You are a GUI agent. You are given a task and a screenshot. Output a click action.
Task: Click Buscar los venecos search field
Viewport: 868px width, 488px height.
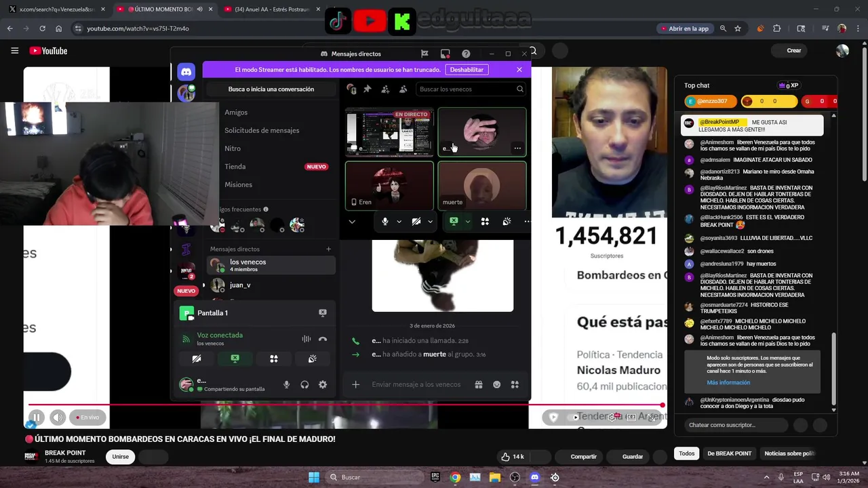(471, 89)
